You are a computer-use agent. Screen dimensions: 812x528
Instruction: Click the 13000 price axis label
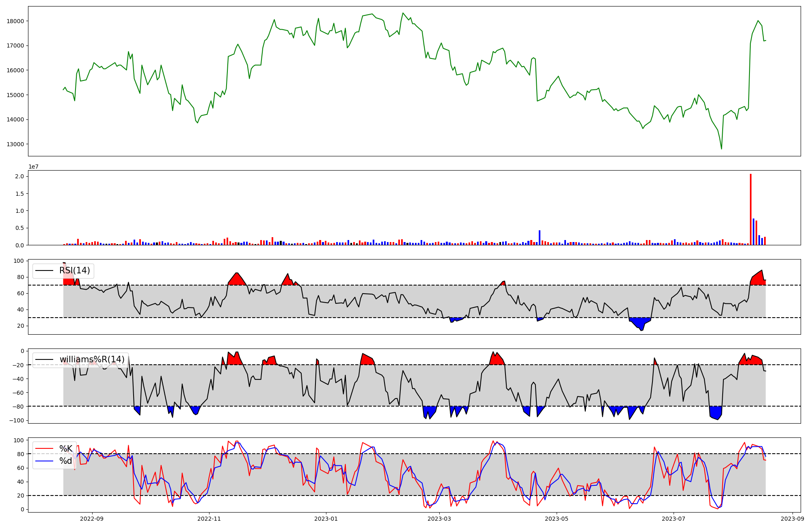(15, 144)
